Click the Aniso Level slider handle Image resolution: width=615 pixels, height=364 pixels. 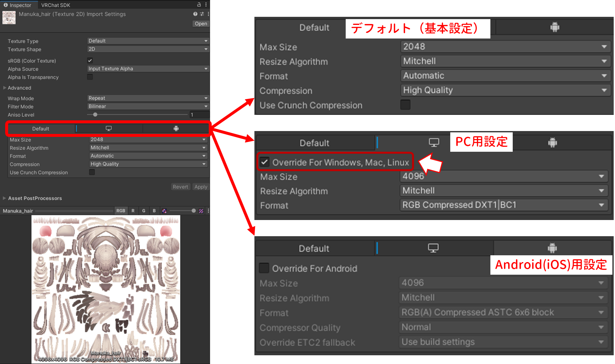tap(95, 115)
